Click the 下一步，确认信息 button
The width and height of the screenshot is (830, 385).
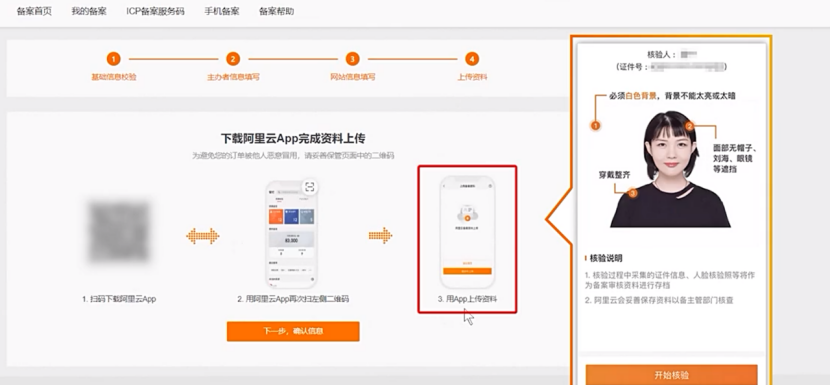[293, 332]
